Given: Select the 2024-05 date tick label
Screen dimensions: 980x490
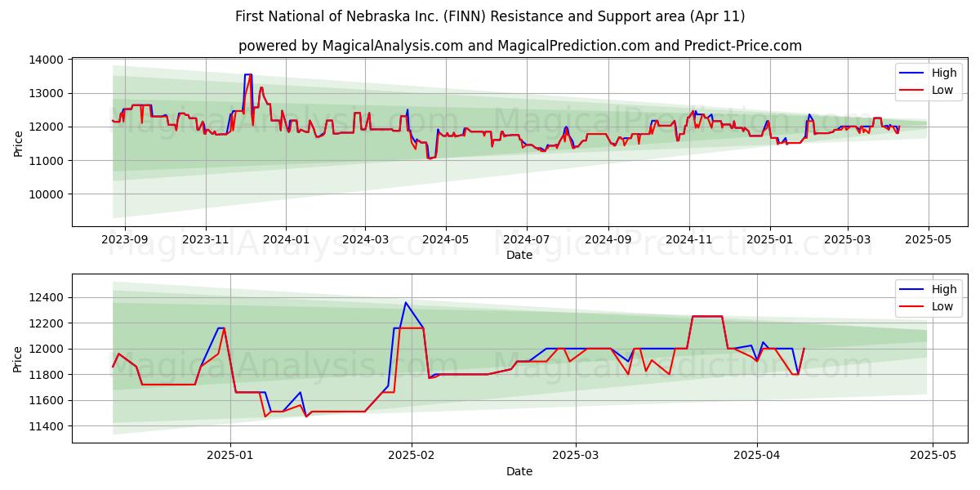Looking at the screenshot, I should 446,239.
